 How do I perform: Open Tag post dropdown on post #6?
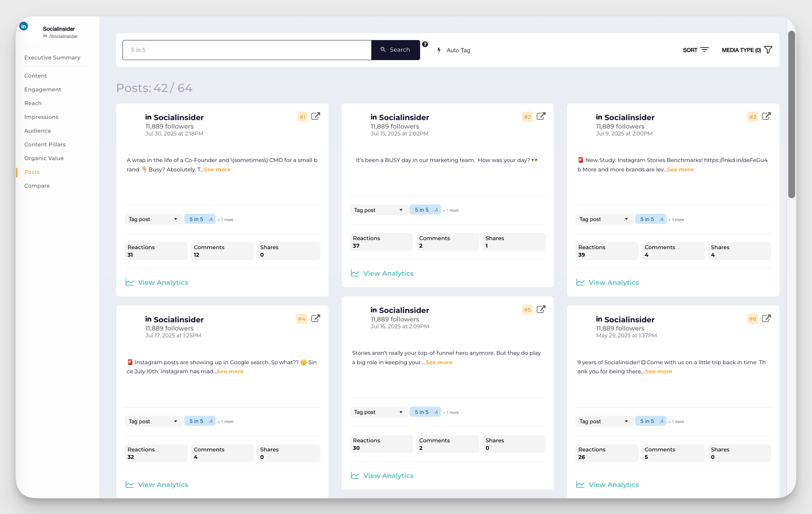(x=604, y=421)
